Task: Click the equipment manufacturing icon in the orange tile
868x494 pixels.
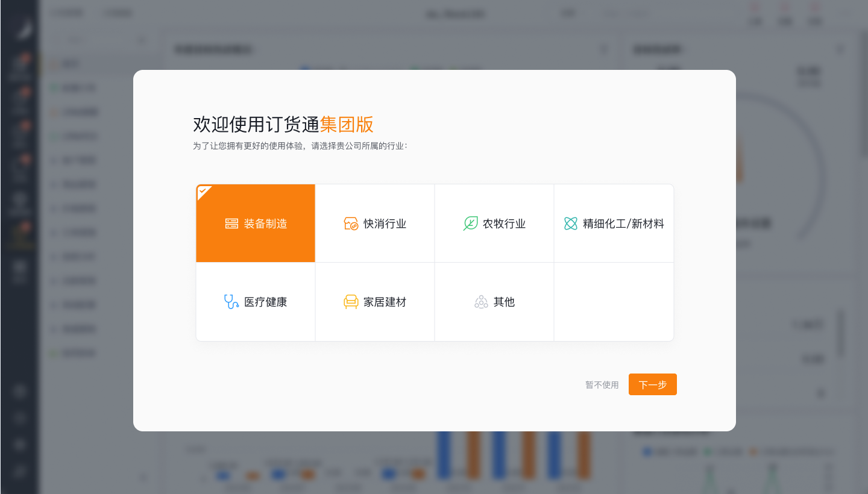Action: (x=231, y=224)
